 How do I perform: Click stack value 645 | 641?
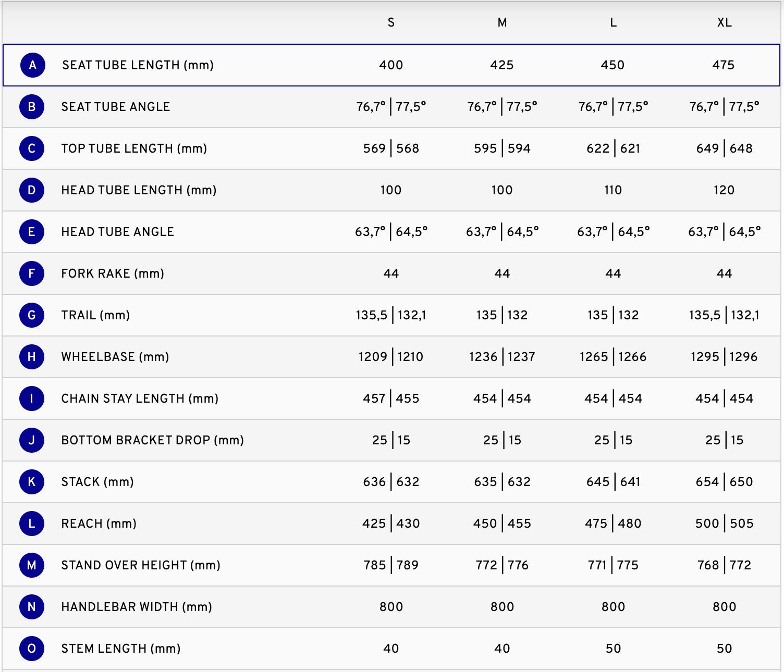(x=614, y=482)
